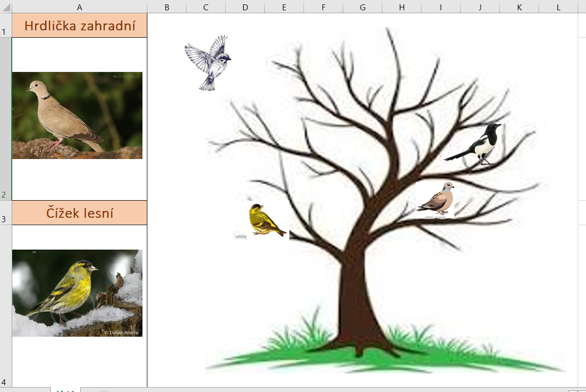The image size is (586, 392).
Task: Click the column G header
Action: tap(363, 7)
